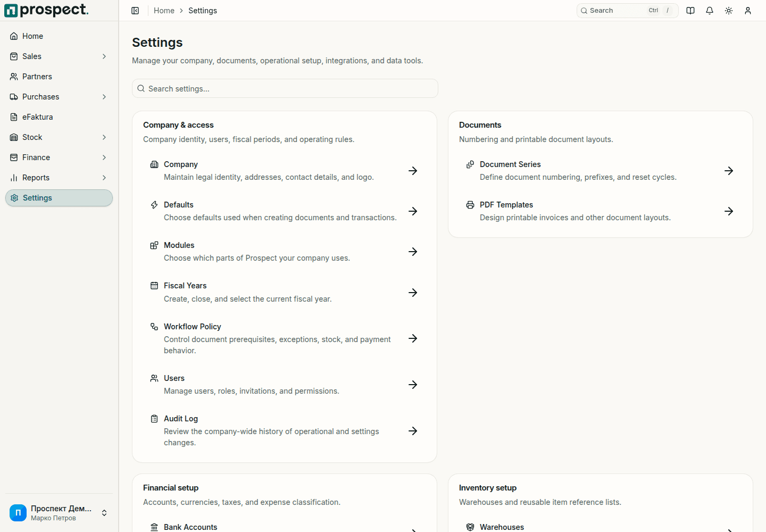
Task: Expand the Purchases sidebar chevron
Action: [104, 97]
